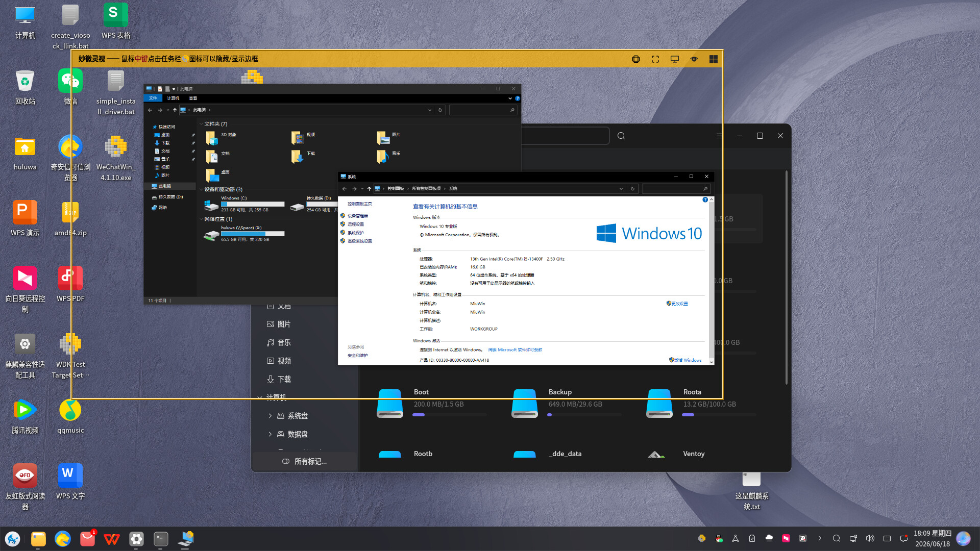
Task: Click the help icon in the System window
Action: pos(705,199)
